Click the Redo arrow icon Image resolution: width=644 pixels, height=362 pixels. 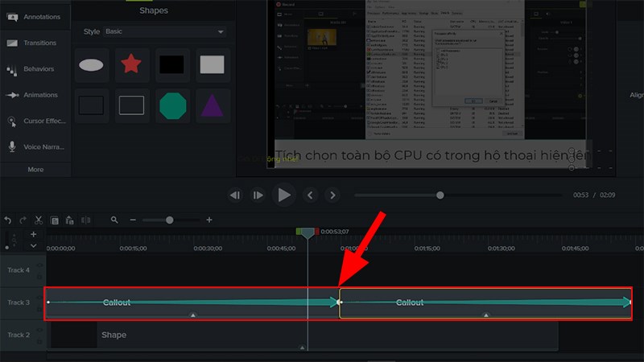point(23,220)
